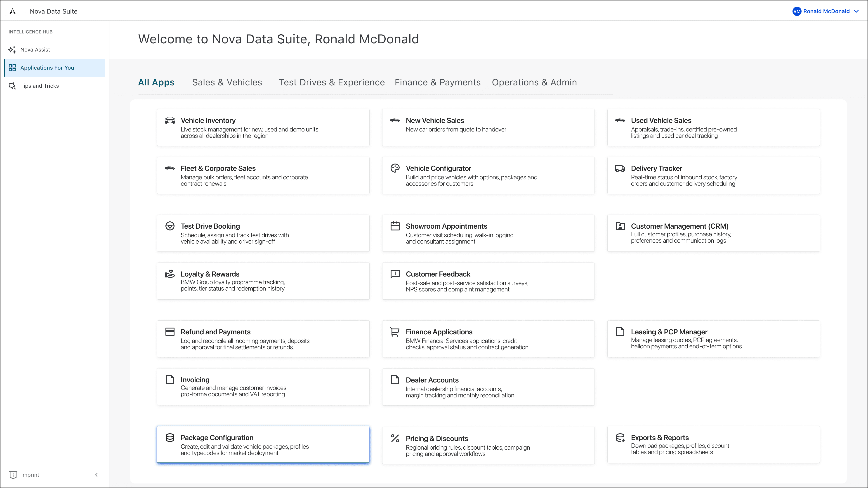This screenshot has height=488, width=868.
Task: Click the Tips and Tricks icon
Action: [x=12, y=86]
